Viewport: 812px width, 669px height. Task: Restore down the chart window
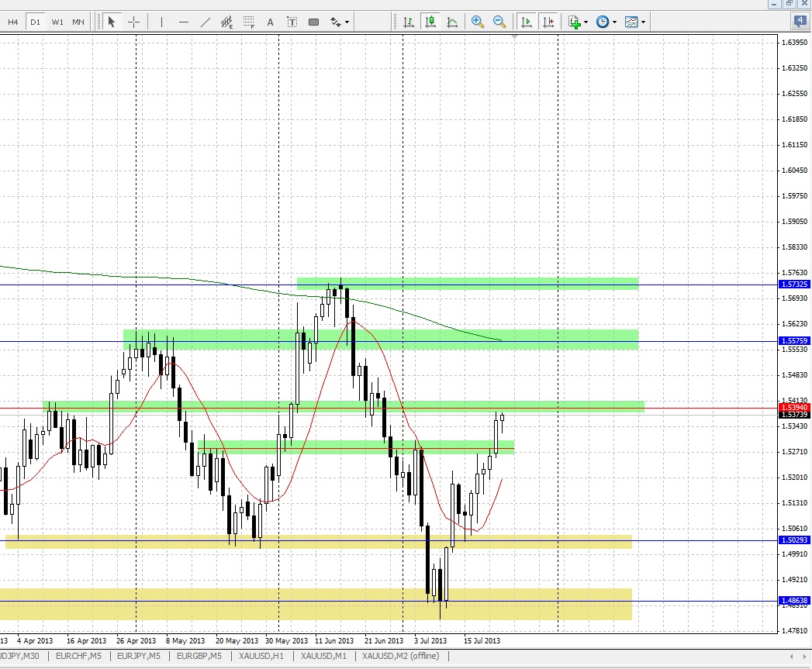pyautogui.click(x=790, y=4)
